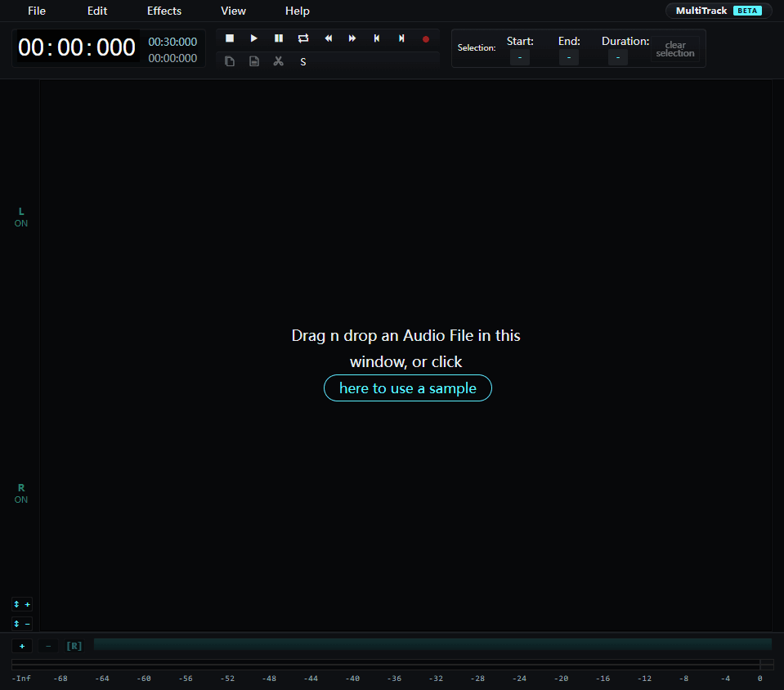Click the volume level meter bar
Screen dimensions: 784x690
click(392, 665)
